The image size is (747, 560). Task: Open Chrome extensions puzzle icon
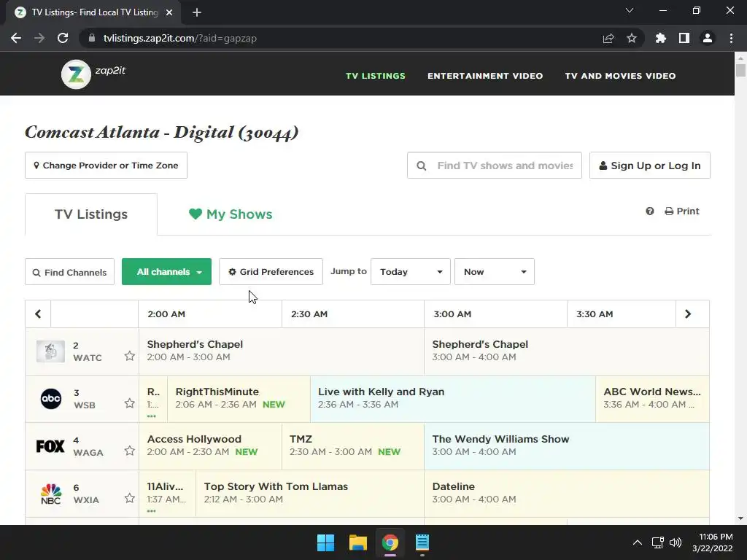(660, 38)
